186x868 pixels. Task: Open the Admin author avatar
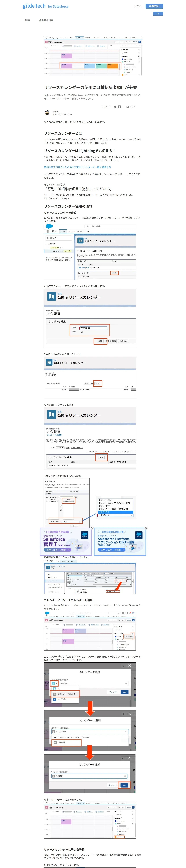point(47,113)
